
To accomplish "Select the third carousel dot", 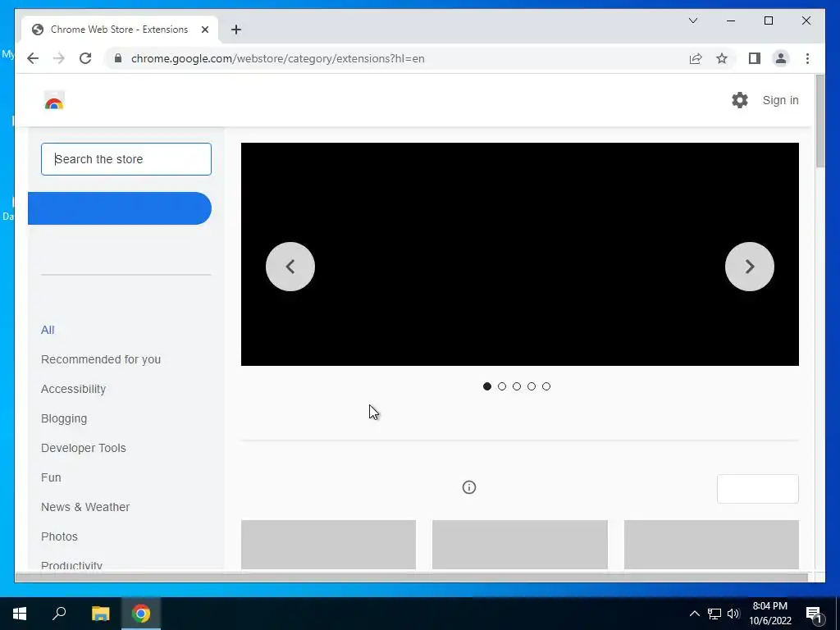I will coord(517,386).
